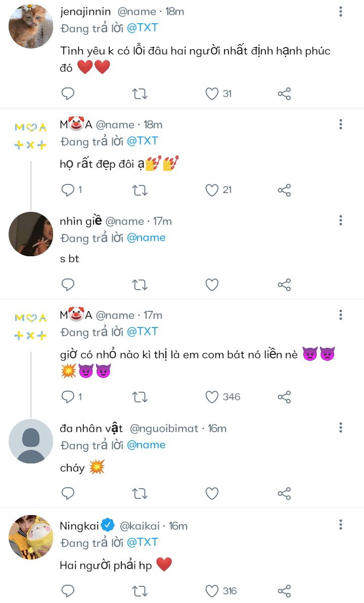
Task: Share the "cháy" reply tweet
Action: (284, 493)
